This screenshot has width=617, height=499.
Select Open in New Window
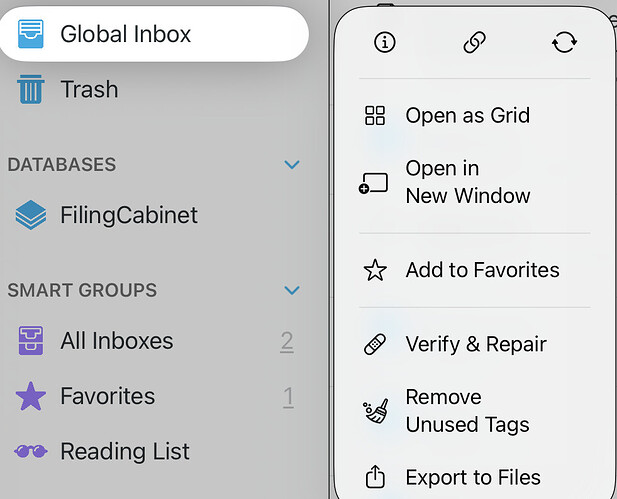(x=467, y=182)
